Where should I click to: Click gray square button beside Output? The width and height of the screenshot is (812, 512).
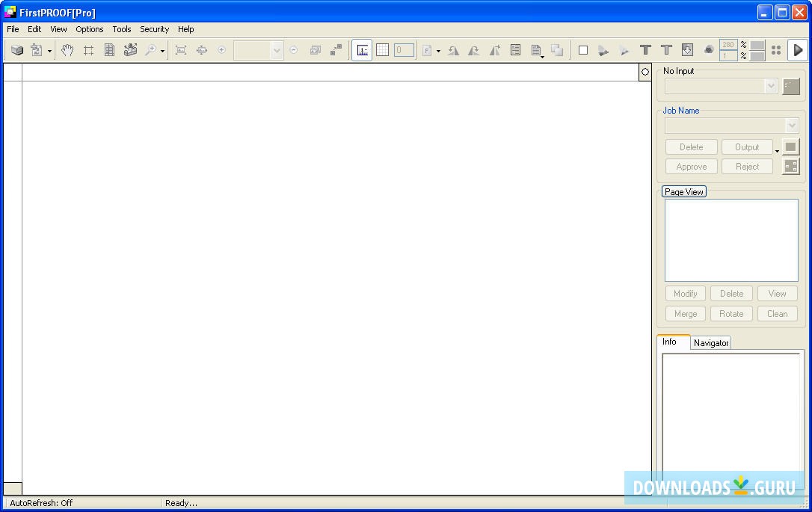click(x=791, y=147)
